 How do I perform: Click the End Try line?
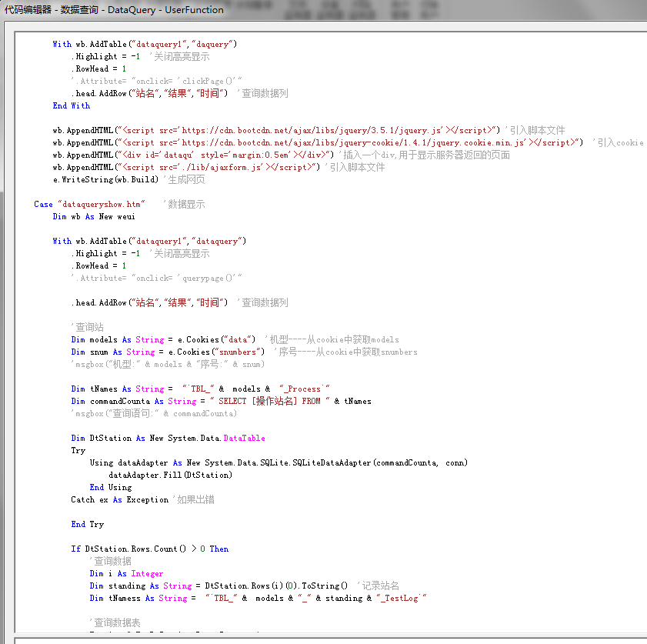pos(87,525)
